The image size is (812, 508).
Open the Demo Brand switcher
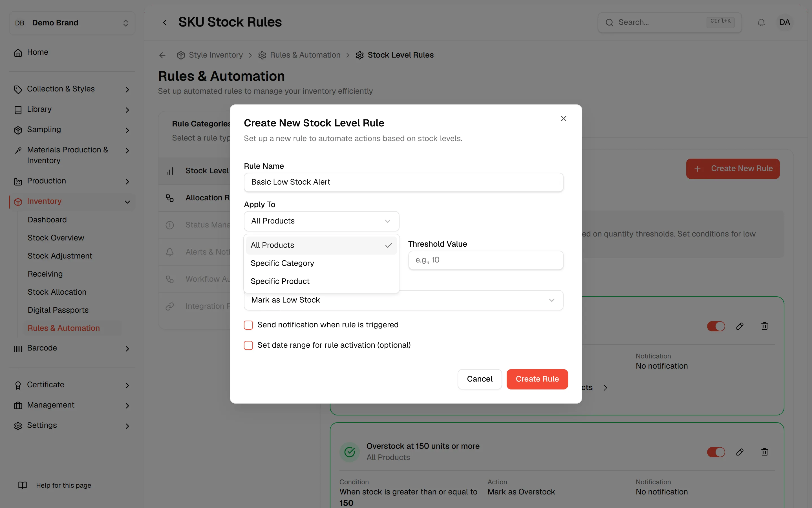coord(72,23)
